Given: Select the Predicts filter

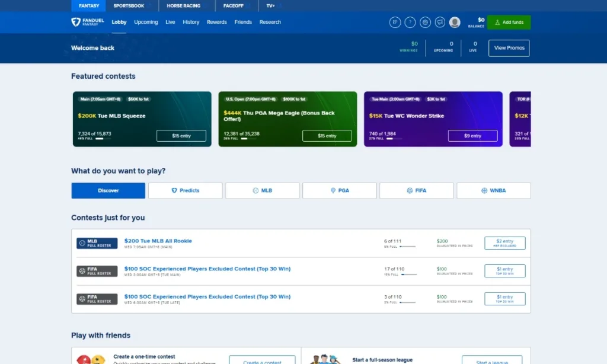Looking at the screenshot, I should [186, 191].
